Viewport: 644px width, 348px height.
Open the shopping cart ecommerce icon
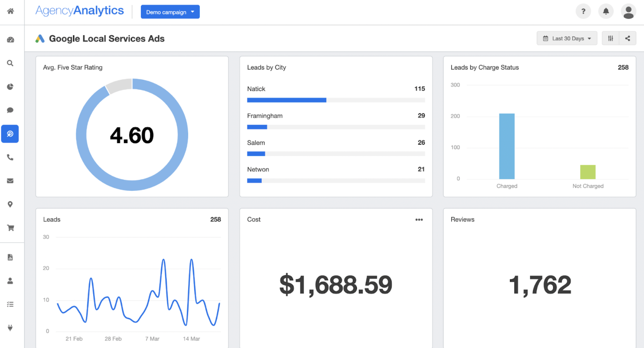pyautogui.click(x=10, y=228)
